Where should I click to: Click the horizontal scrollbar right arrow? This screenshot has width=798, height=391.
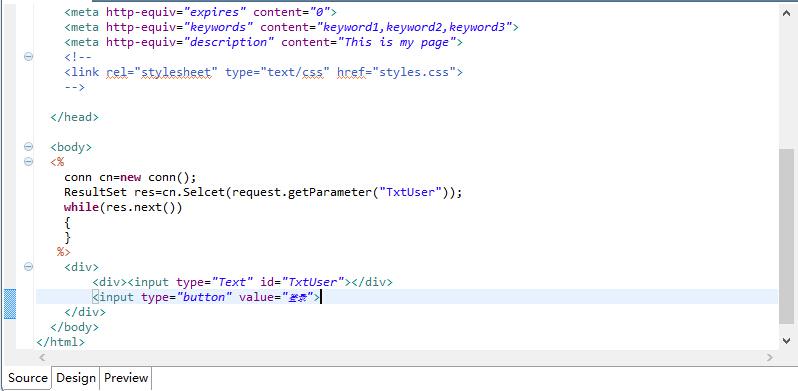[770, 358]
